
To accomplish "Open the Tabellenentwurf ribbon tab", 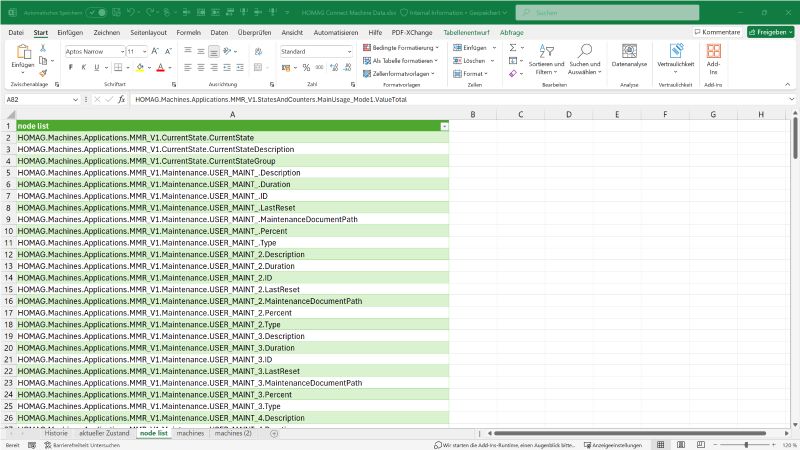I will tap(466, 32).
